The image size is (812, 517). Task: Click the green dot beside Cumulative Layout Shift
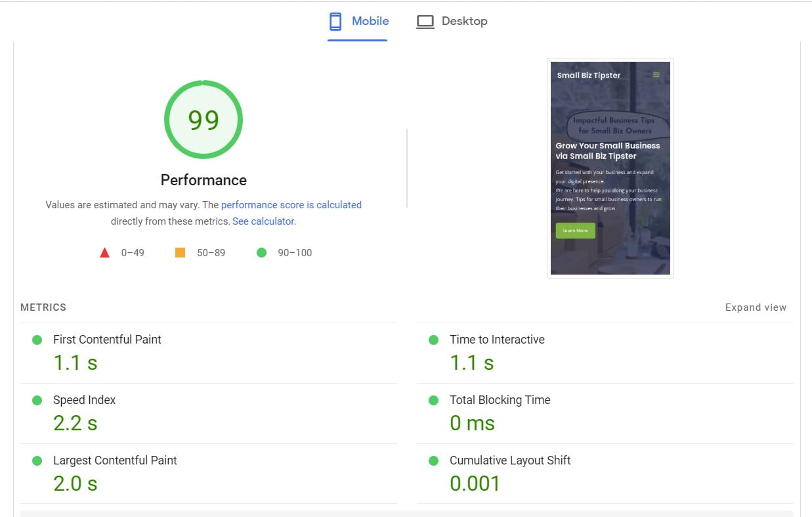click(x=433, y=461)
